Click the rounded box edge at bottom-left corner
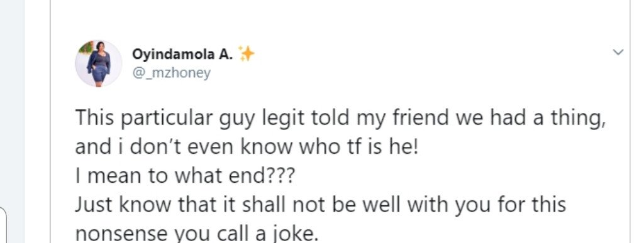 pos(3,225)
